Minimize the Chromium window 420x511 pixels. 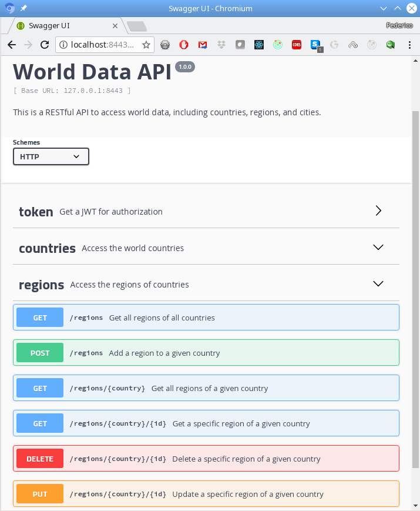pos(384,8)
